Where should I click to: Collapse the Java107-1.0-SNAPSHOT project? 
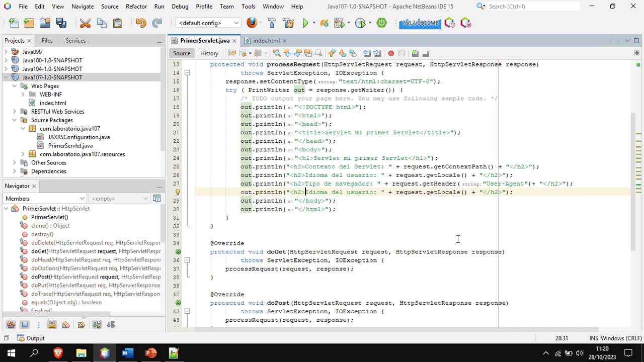pos(6,77)
